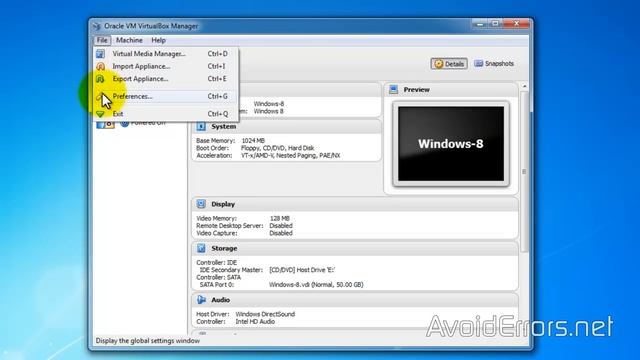Click the Export Appliance icon
640x360 pixels.
[x=100, y=79]
